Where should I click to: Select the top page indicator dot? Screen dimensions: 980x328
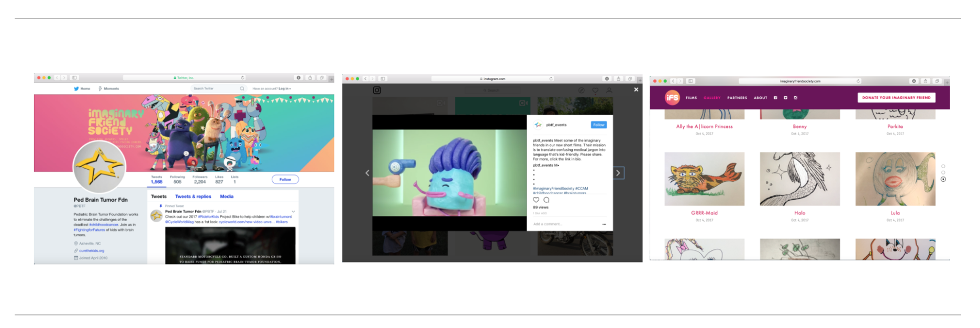click(x=943, y=166)
